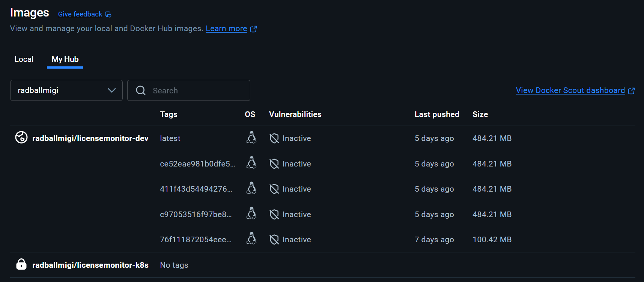Click the public repo globe icon for licensemonitor-dev

(21, 137)
